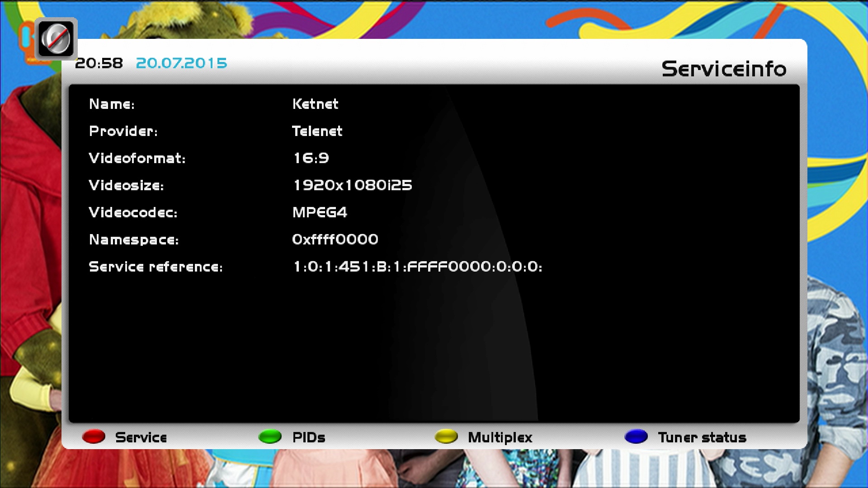Screen dimensions: 868x488
Task: Click the 16:9 videoformat value
Action: click(311, 158)
